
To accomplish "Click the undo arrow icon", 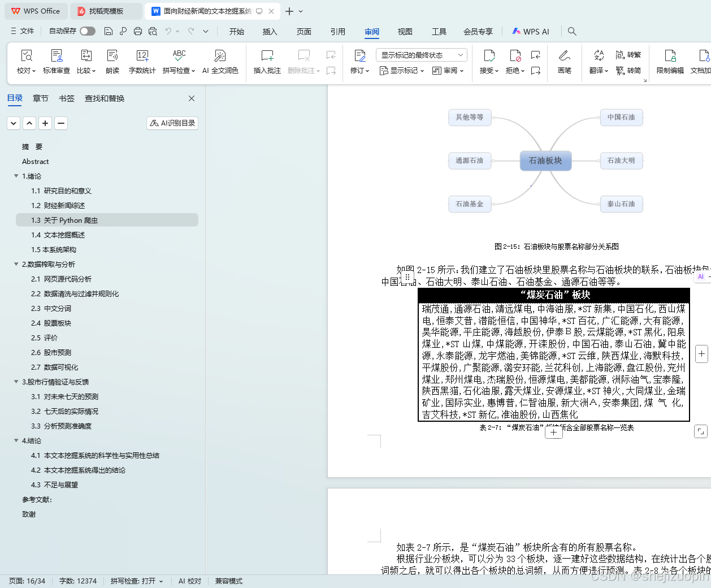I will tap(168, 31).
